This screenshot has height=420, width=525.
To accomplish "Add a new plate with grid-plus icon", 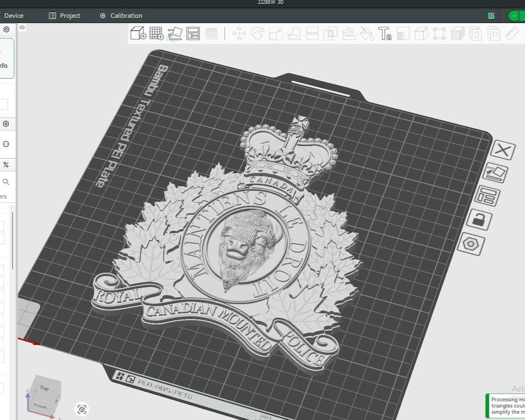I will point(157,33).
